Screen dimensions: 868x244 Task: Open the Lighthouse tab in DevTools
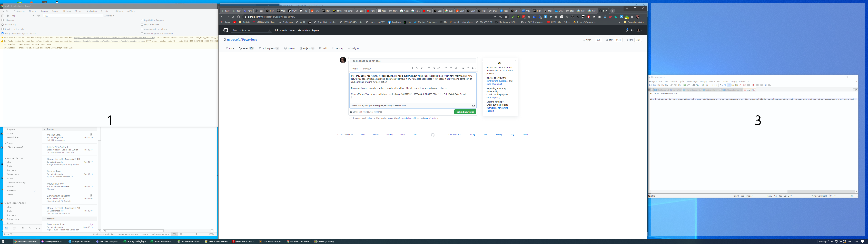click(118, 11)
